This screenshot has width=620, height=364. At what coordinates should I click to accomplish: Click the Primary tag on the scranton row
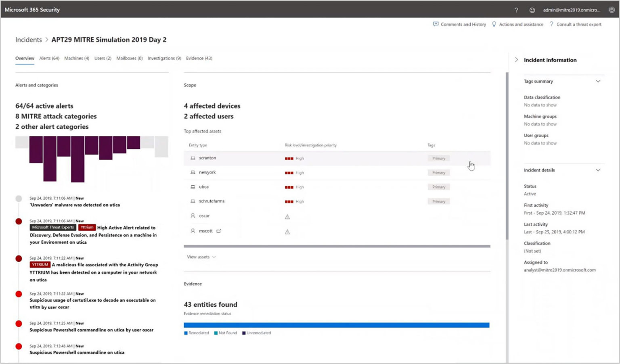pos(438,158)
